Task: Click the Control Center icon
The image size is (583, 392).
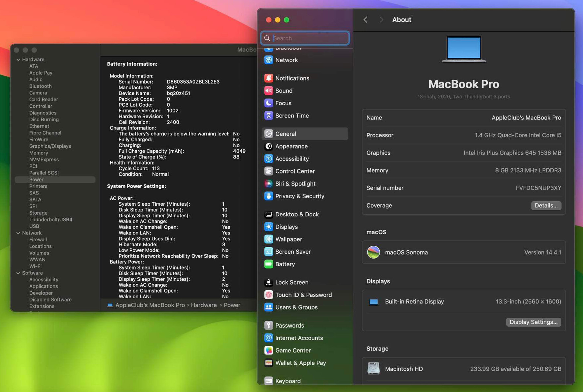Action: 269,171
